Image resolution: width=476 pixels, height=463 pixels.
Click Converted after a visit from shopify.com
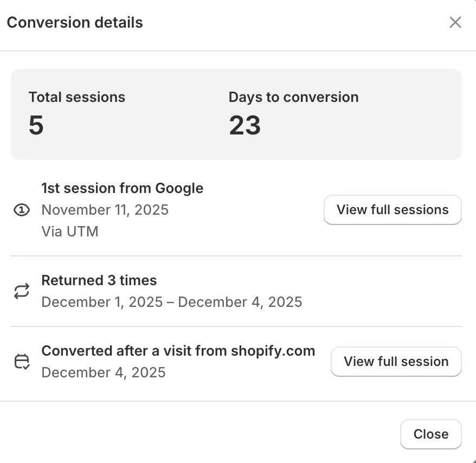coord(178,351)
